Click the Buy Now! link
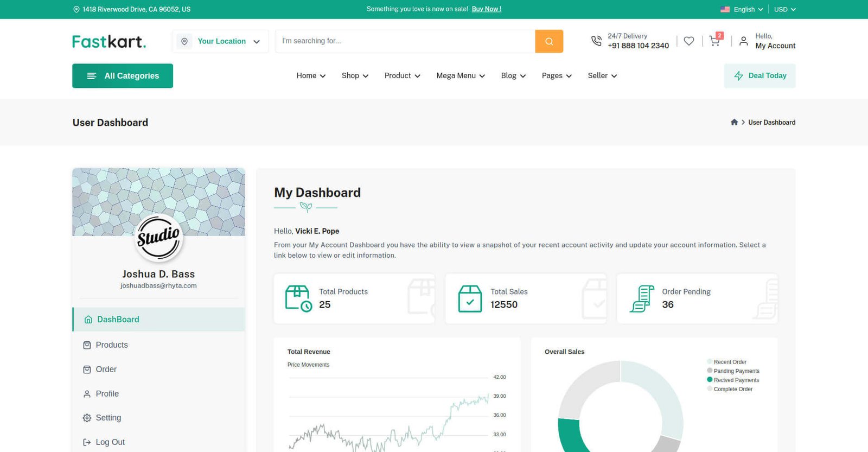Viewport: 868px width, 452px height. click(x=486, y=9)
